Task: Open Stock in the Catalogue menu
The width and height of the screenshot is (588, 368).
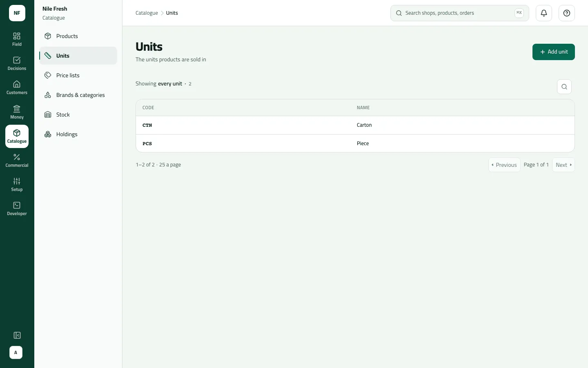Action: point(78,114)
